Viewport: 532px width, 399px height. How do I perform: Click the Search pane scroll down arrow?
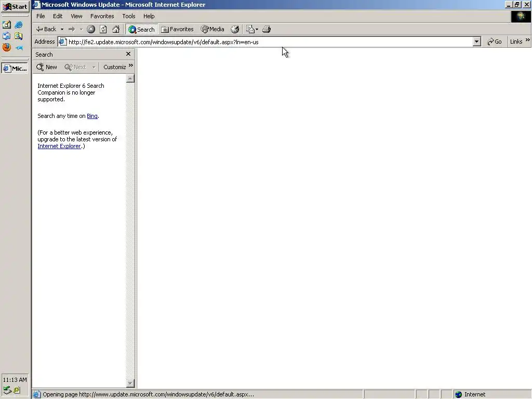[130, 383]
